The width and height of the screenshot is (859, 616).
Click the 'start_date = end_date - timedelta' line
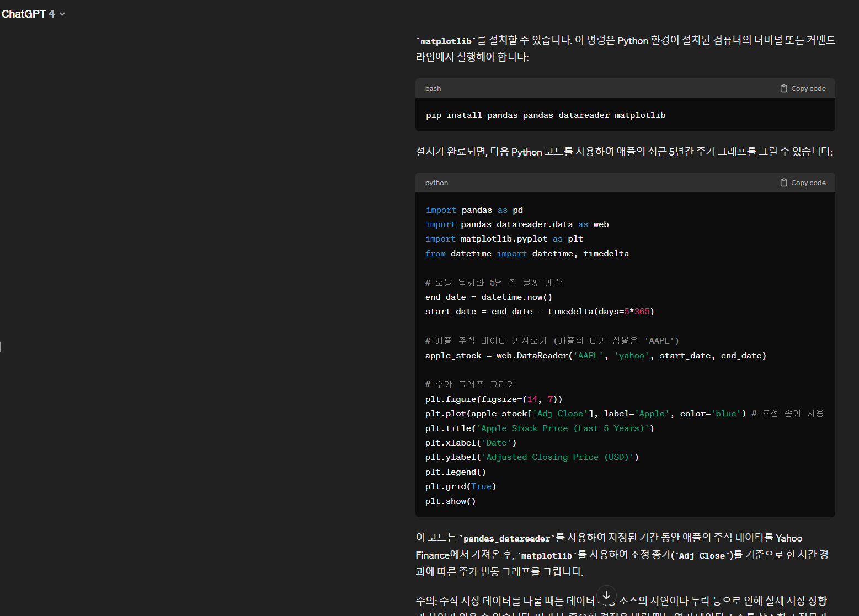[540, 312]
